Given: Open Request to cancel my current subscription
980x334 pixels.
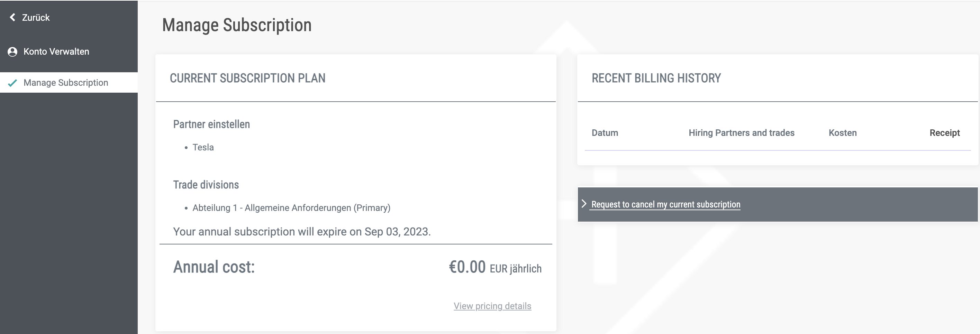Looking at the screenshot, I should [x=666, y=204].
